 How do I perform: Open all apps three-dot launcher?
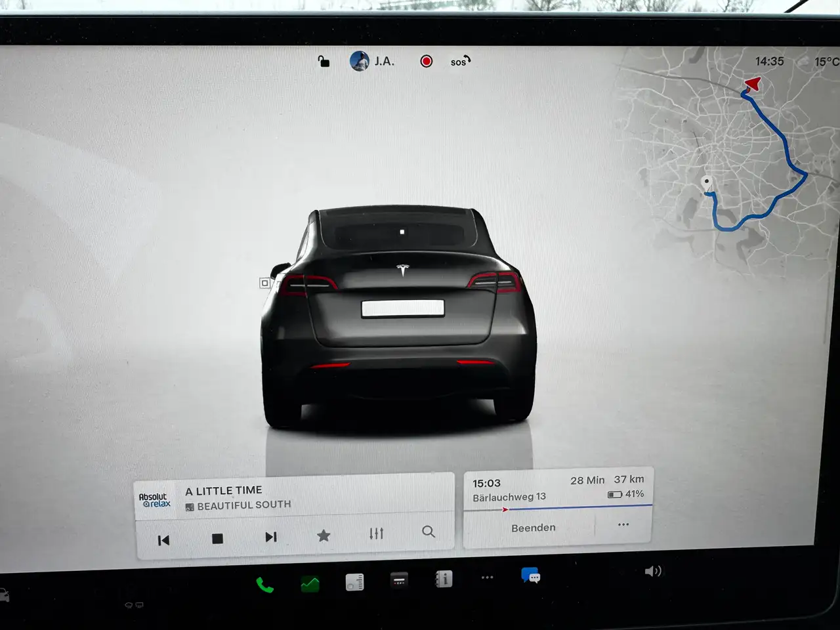tap(487, 577)
